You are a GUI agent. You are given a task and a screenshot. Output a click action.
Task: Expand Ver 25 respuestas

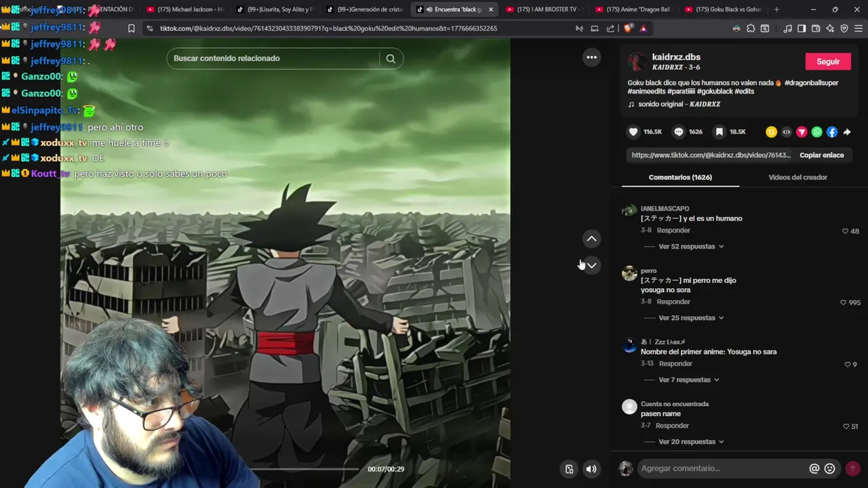tap(691, 318)
